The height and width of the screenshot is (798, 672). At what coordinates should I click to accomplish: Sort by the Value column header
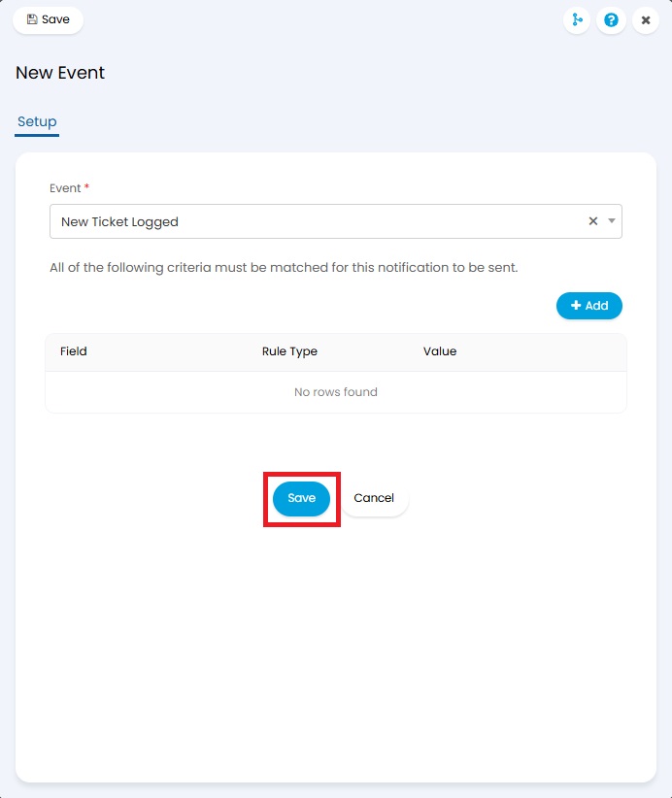tap(440, 351)
